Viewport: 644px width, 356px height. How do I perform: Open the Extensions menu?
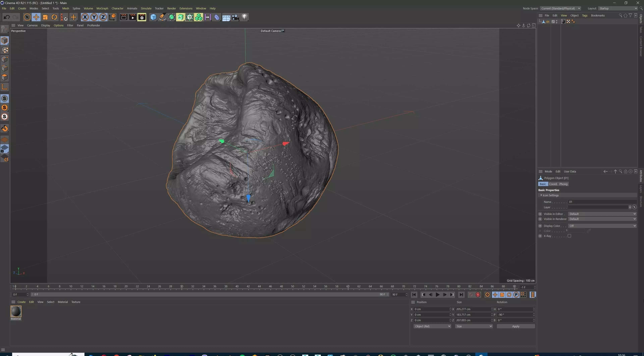pos(186,8)
